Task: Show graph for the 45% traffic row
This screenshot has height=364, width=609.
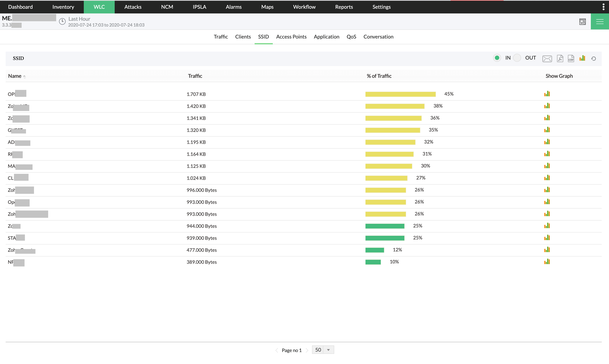Action: pos(547,94)
